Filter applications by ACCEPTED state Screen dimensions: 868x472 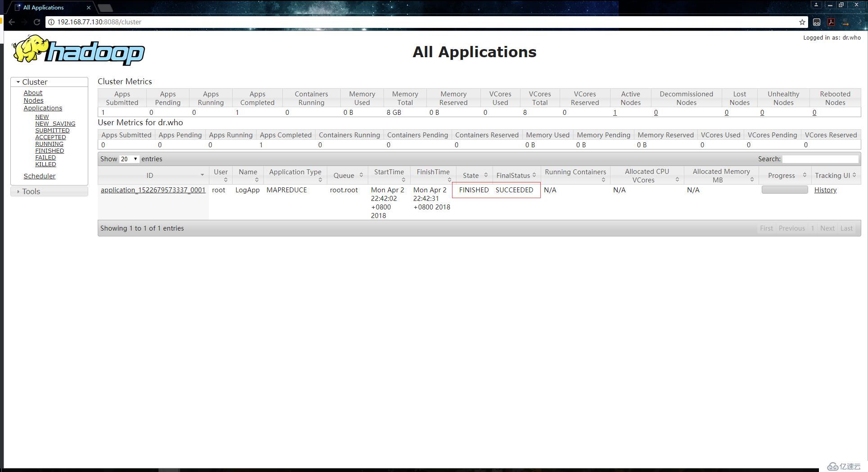click(50, 137)
